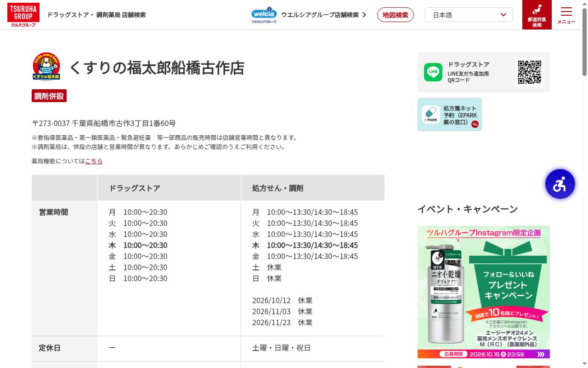Click the イベント・キャンペーン heading
This screenshot has width=588, height=368.
point(468,209)
